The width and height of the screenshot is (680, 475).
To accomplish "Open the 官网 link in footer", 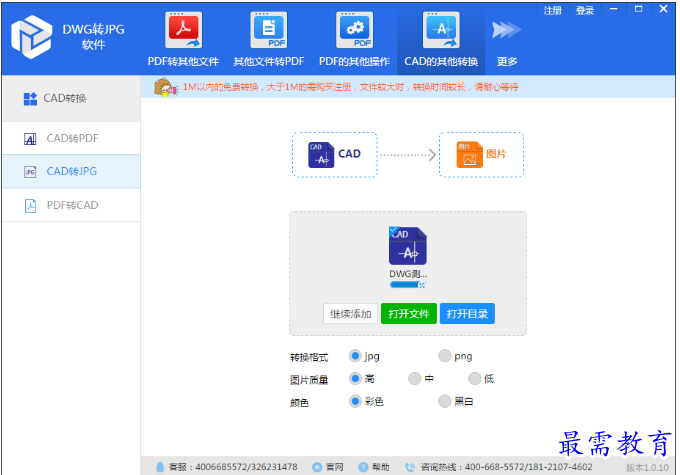I will click(334, 467).
